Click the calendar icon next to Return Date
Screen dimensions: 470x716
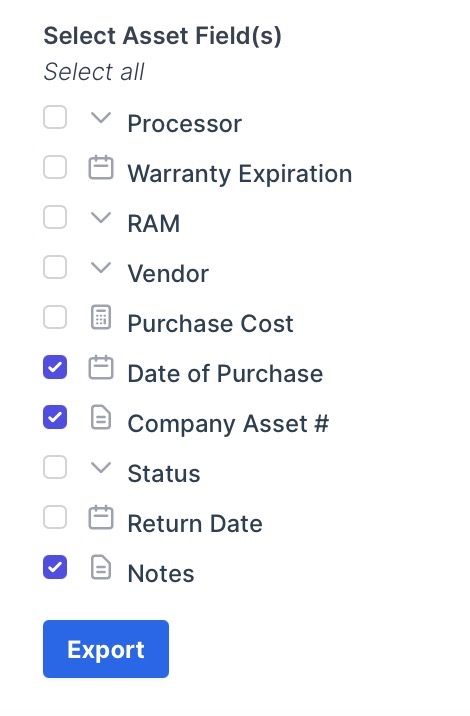coord(100,517)
